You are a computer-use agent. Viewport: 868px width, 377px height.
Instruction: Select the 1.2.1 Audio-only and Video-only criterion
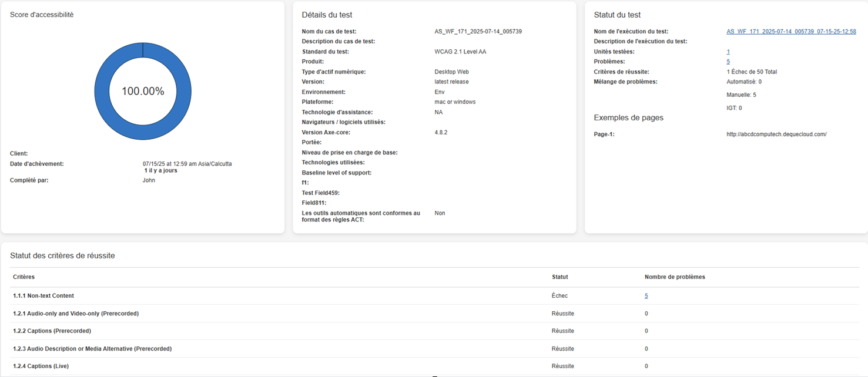76,314
